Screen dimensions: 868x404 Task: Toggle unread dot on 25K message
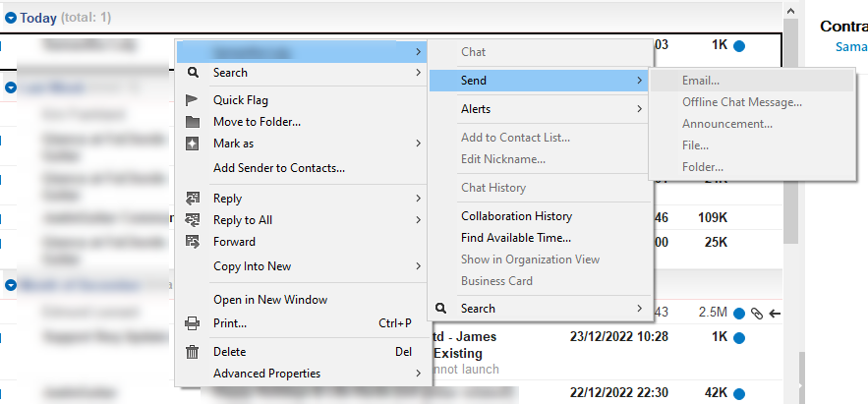point(737,242)
